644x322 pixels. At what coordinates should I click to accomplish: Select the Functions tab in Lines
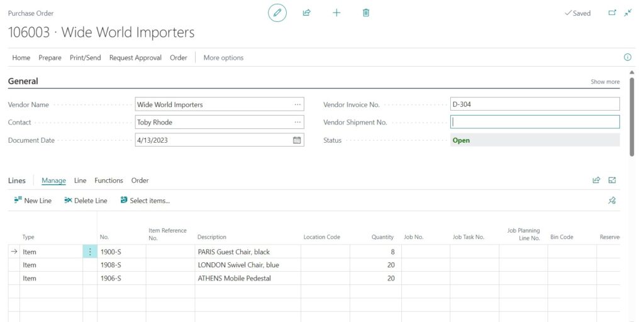coord(109,180)
